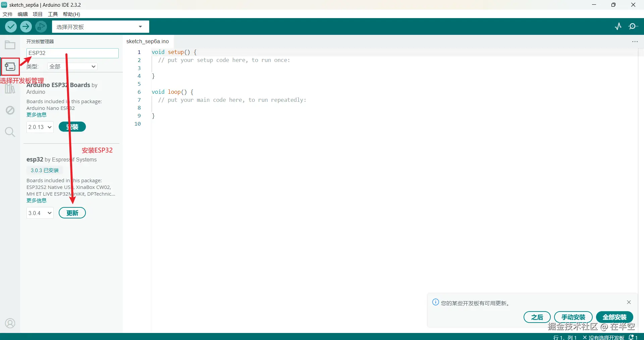Select the Boards Manager sidebar icon
Image resolution: width=644 pixels, height=340 pixels.
[10, 66]
